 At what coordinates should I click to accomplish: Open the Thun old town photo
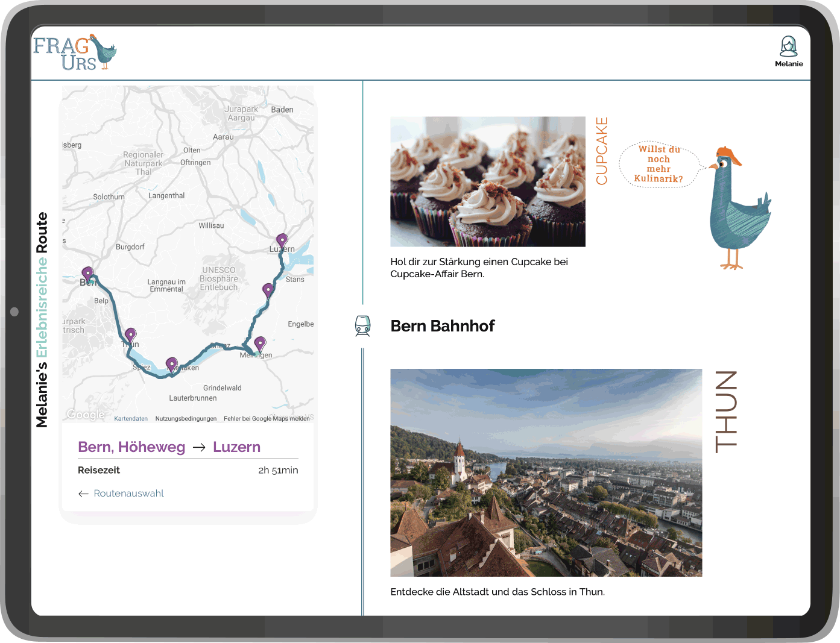tap(546, 472)
